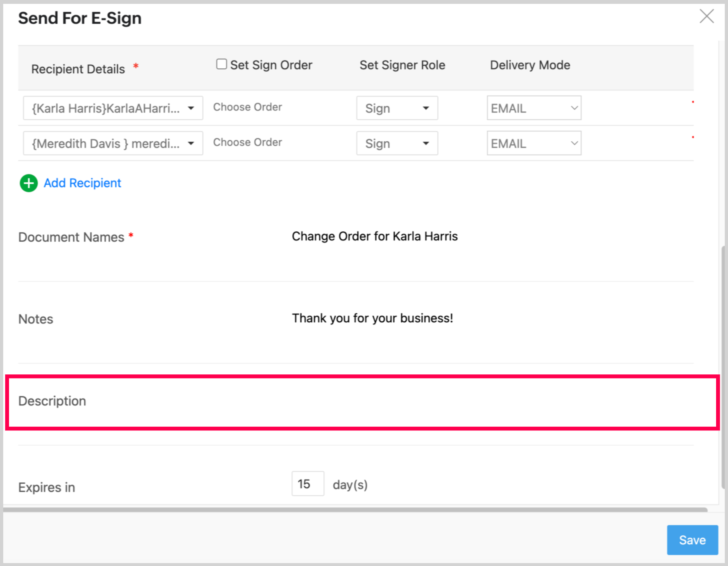Click the Set Signer Role column header
The height and width of the screenshot is (566, 728).
pos(402,65)
